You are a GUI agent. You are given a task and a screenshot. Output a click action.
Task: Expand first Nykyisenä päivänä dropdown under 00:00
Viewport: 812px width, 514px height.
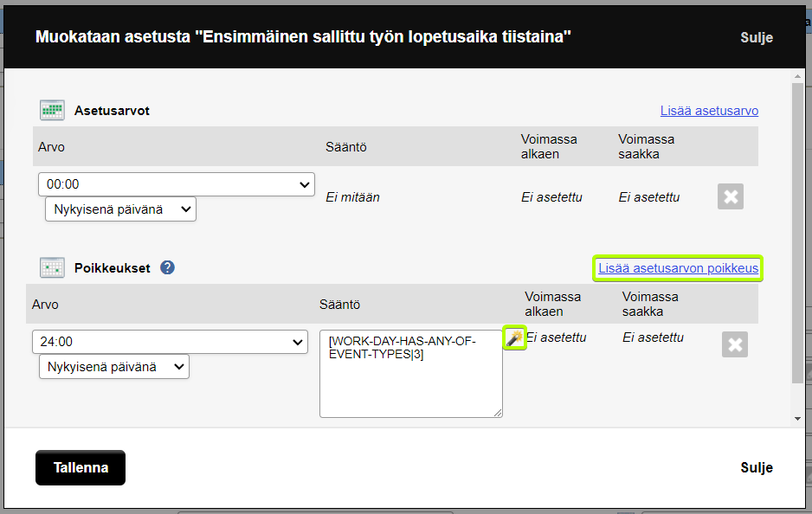[120, 209]
